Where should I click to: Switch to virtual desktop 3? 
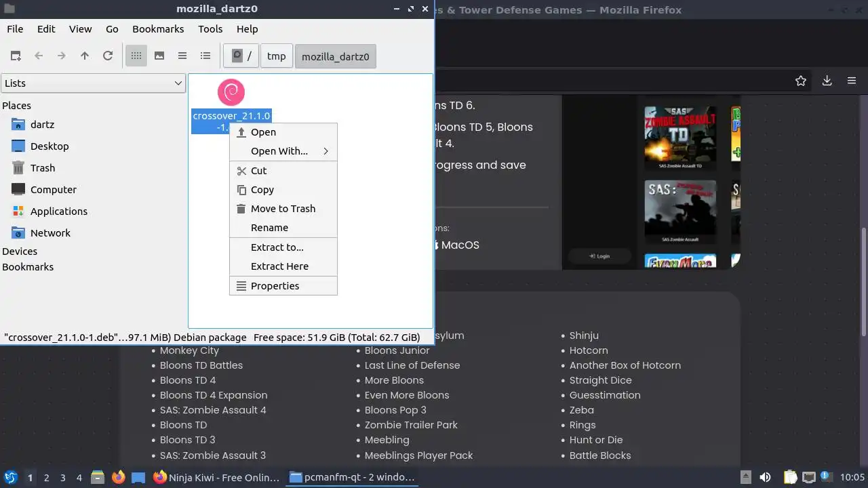pyautogui.click(x=63, y=478)
